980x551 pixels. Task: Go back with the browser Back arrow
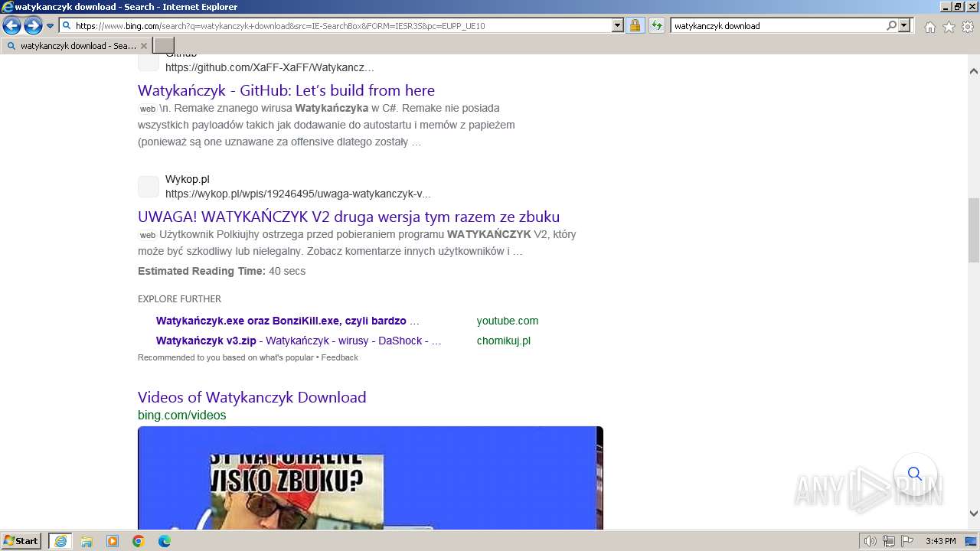pos(11,26)
